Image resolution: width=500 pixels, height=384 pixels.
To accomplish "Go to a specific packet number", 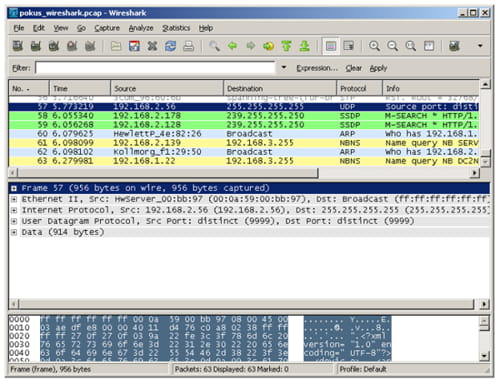I will tap(268, 46).
